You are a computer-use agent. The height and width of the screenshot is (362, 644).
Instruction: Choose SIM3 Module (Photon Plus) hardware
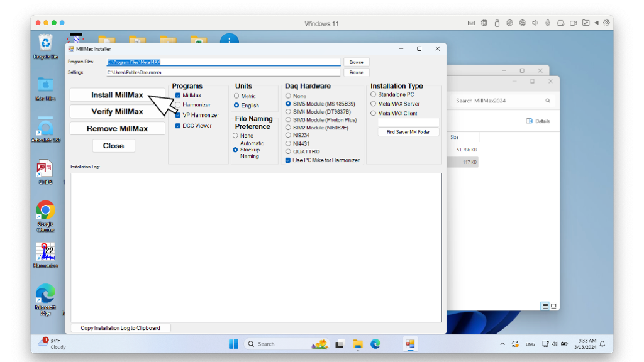[x=288, y=120]
